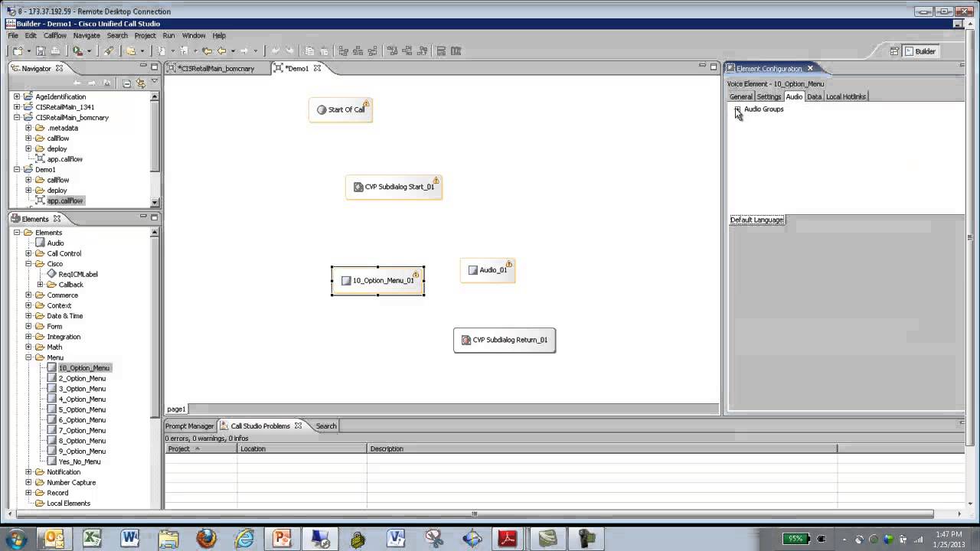The image size is (980, 551).
Task: Click the Copy toolbar icon
Action: [x=309, y=51]
